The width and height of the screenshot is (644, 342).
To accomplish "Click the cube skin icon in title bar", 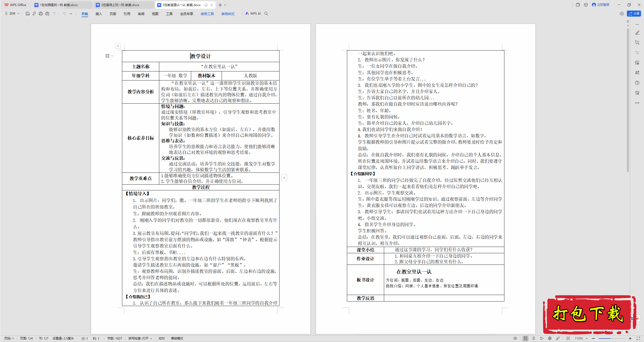I will pos(586,5).
